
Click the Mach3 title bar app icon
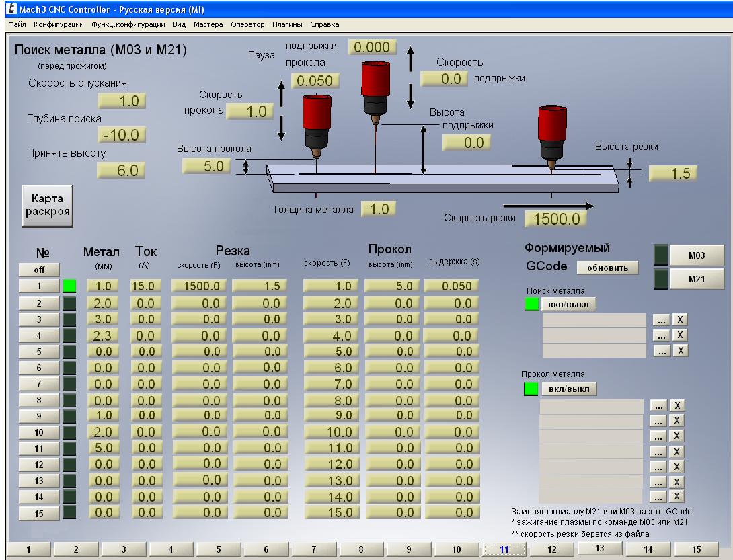pyautogui.click(x=11, y=9)
